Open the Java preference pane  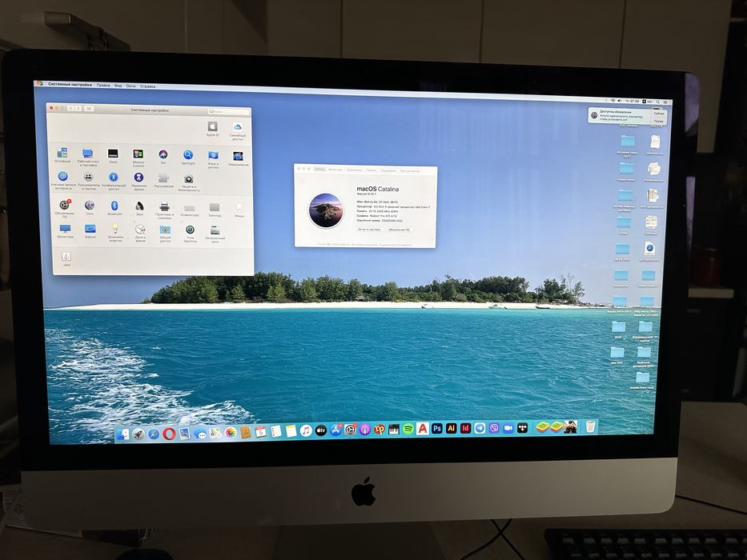(66, 259)
